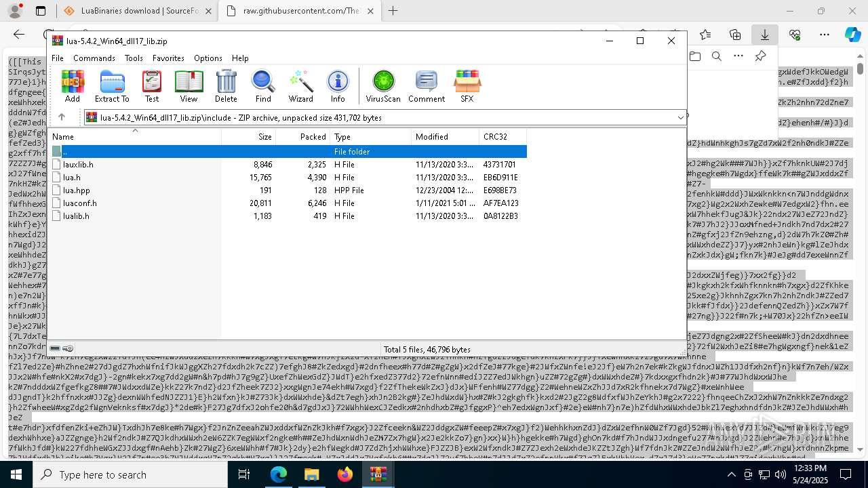
Task: Pin the downloads panel
Action: 760,56
